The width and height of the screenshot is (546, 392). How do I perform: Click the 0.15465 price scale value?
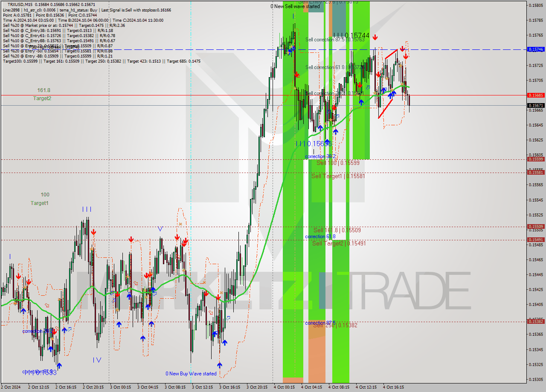click(536, 259)
